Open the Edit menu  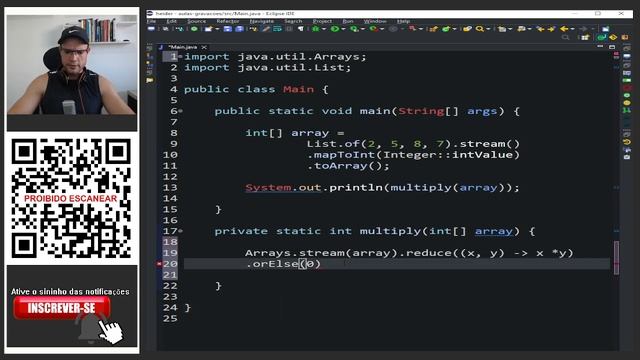171,21
